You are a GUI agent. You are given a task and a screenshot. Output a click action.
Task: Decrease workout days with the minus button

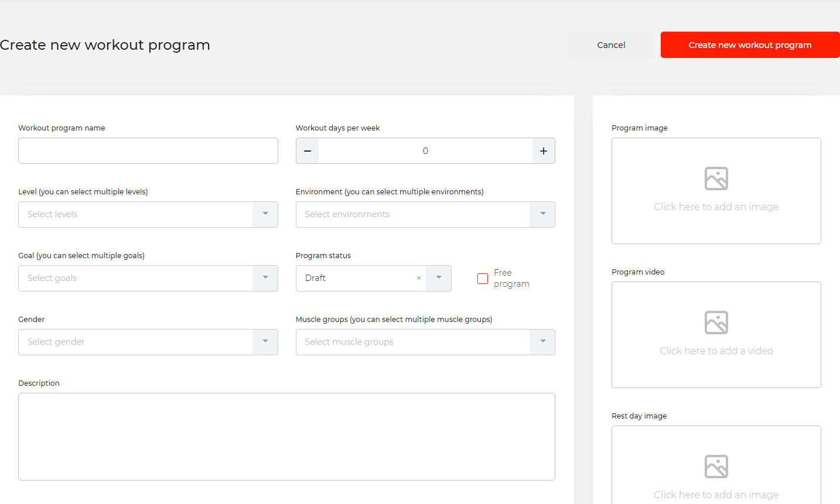pyautogui.click(x=308, y=151)
